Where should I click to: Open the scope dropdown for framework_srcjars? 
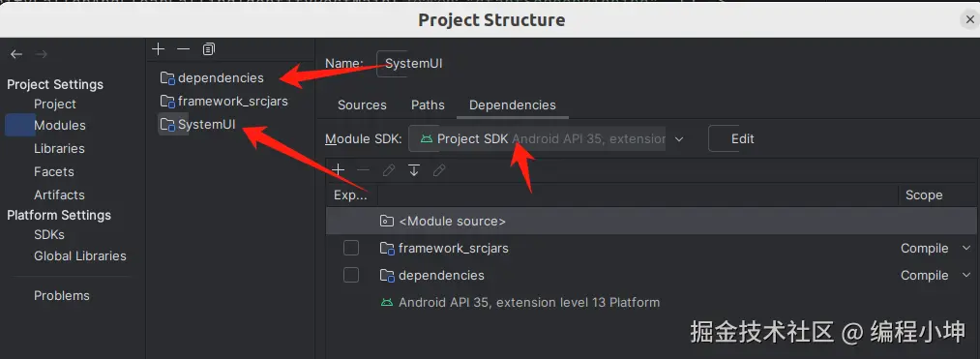coord(967,249)
